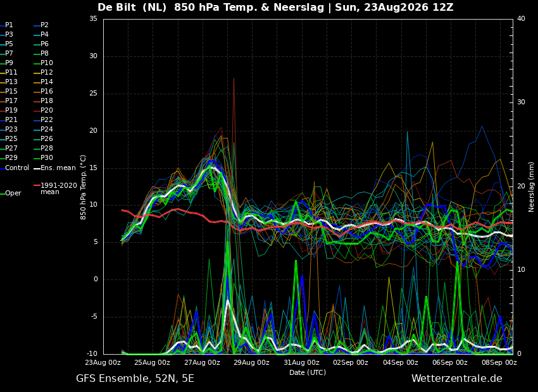This screenshot has height=392, width=538.
Task: Click the P19 legend entry
Action: click(9, 111)
